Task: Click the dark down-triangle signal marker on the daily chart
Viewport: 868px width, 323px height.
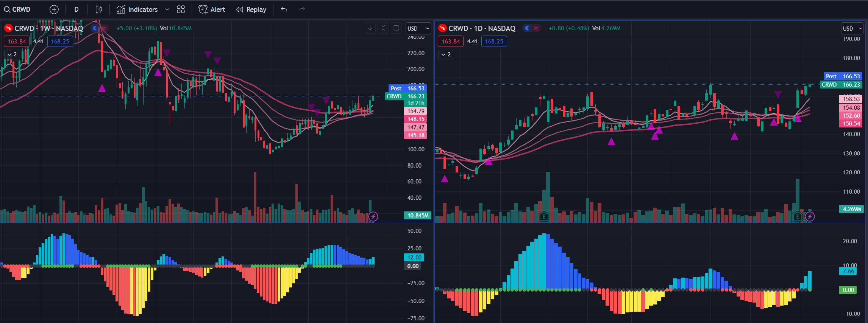Action: (x=778, y=95)
